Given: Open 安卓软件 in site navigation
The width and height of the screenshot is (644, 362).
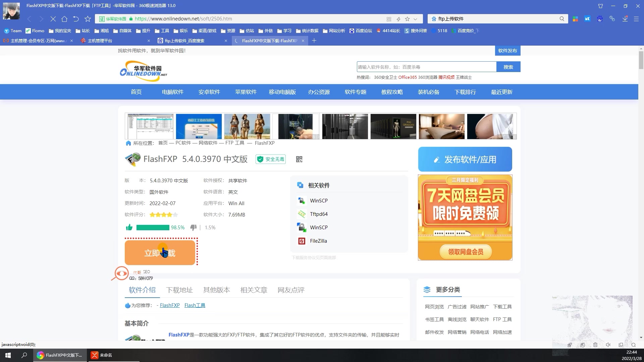Looking at the screenshot, I should (x=209, y=92).
